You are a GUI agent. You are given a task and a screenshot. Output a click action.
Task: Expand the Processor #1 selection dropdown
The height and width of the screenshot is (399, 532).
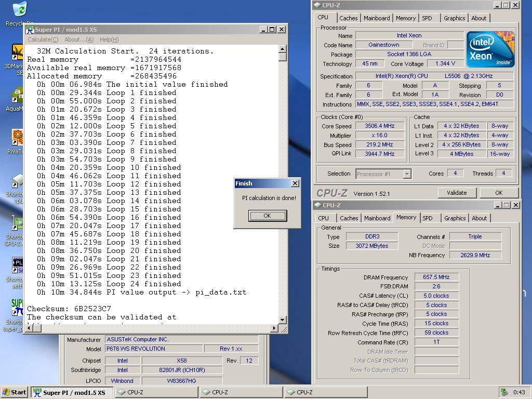(x=407, y=174)
